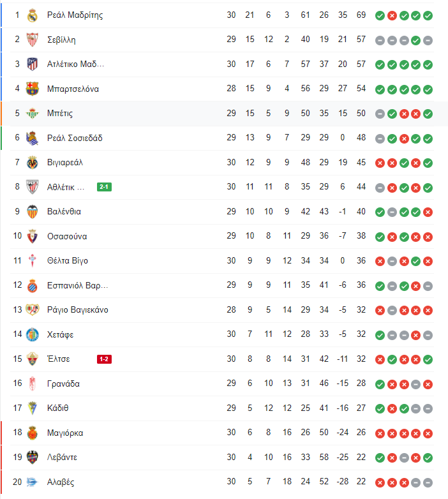The width and height of the screenshot is (448, 499).
Task: Open the green 2-1 score badge
Action: (104, 187)
